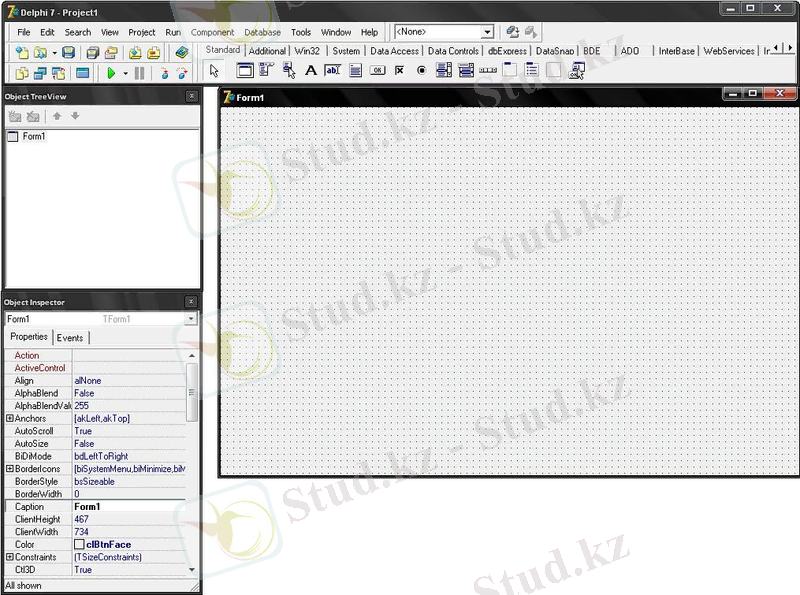
Task: Open the desktop layout <None> dropdown
Action: pyautogui.click(x=487, y=32)
